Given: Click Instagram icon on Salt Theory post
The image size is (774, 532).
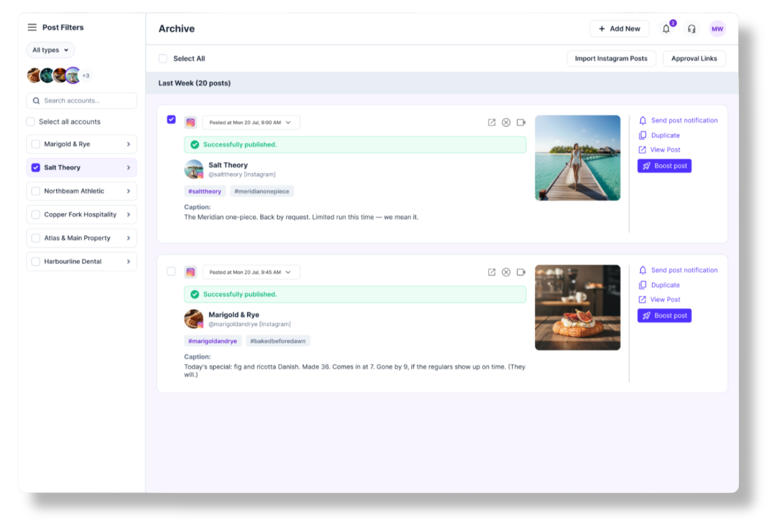Looking at the screenshot, I should 190,122.
